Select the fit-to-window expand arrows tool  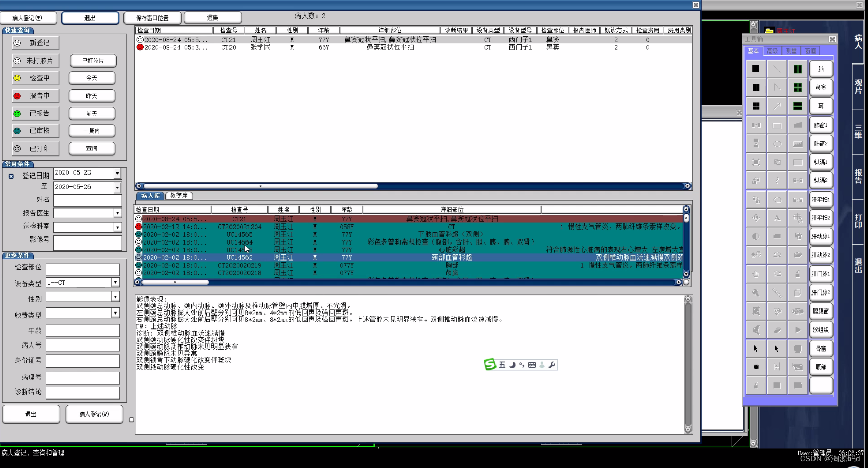tap(756, 162)
